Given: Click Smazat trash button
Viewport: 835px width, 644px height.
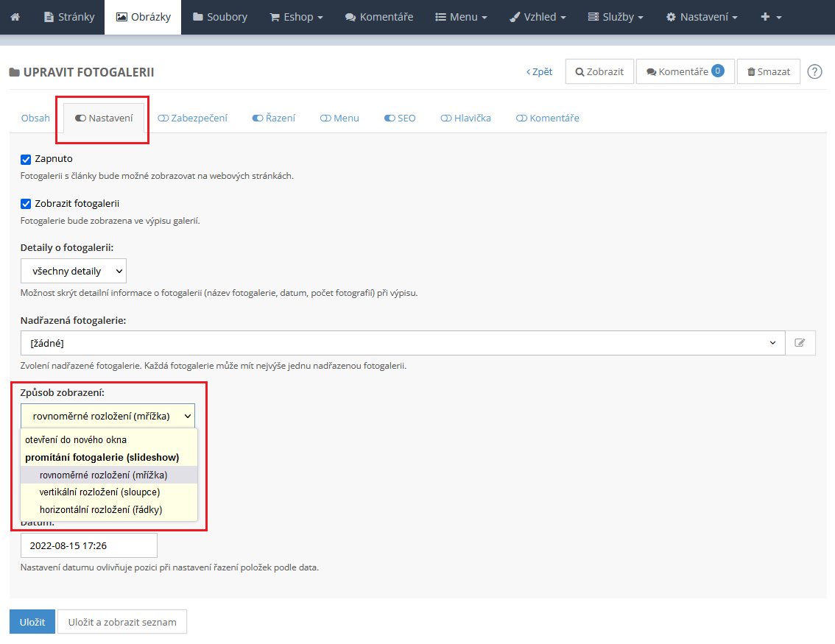Looking at the screenshot, I should pos(768,71).
